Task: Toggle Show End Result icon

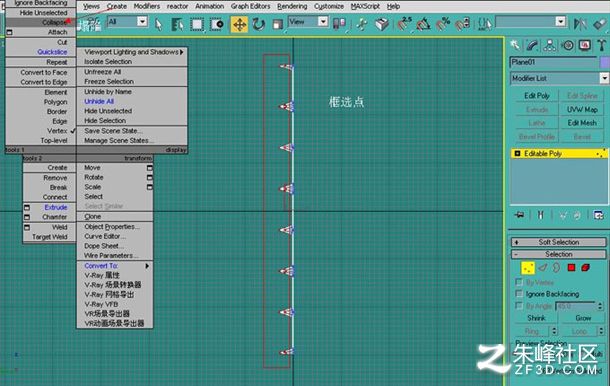Action: click(540, 215)
